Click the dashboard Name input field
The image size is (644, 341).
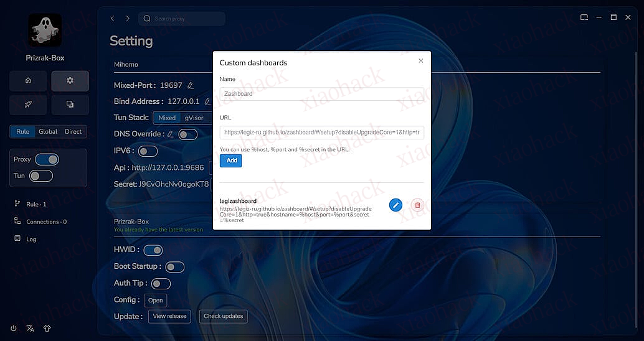point(321,94)
